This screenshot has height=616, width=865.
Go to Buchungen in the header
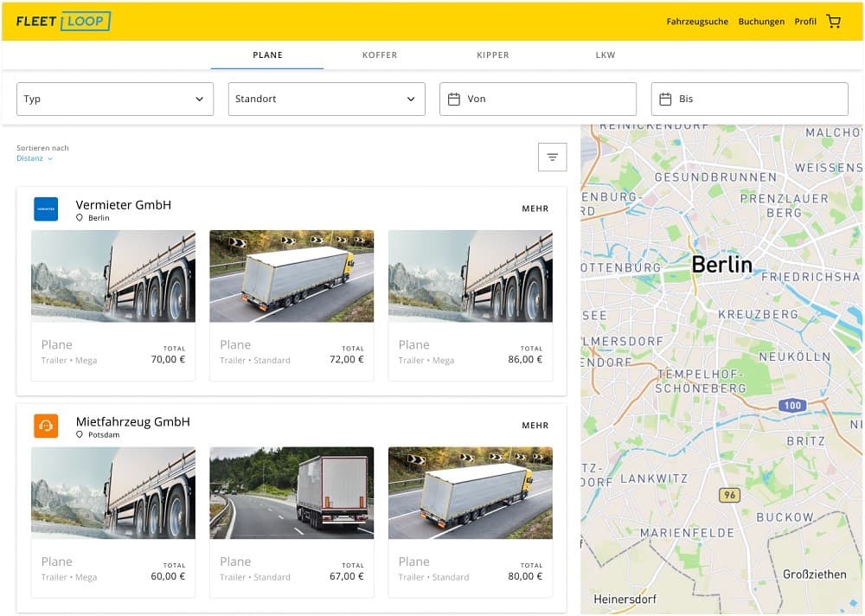pos(761,22)
